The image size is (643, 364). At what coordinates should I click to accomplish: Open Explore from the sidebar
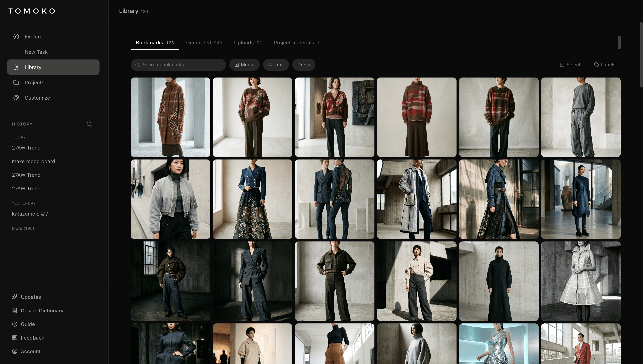pos(53,37)
